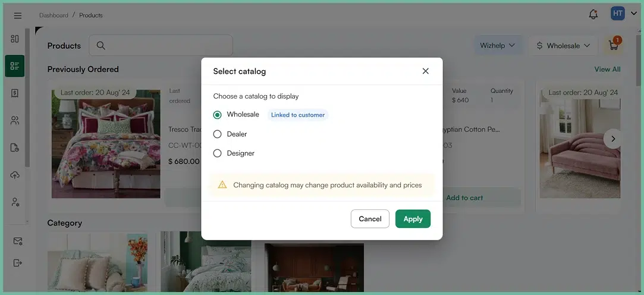The width and height of the screenshot is (644, 295).
Task: Click the dashboard grid icon in sidebar
Action: click(x=15, y=39)
